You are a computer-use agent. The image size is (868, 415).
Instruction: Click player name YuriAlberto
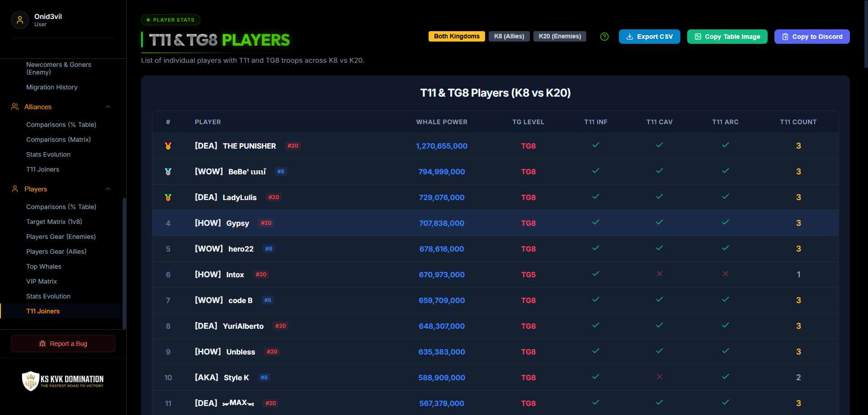243,326
